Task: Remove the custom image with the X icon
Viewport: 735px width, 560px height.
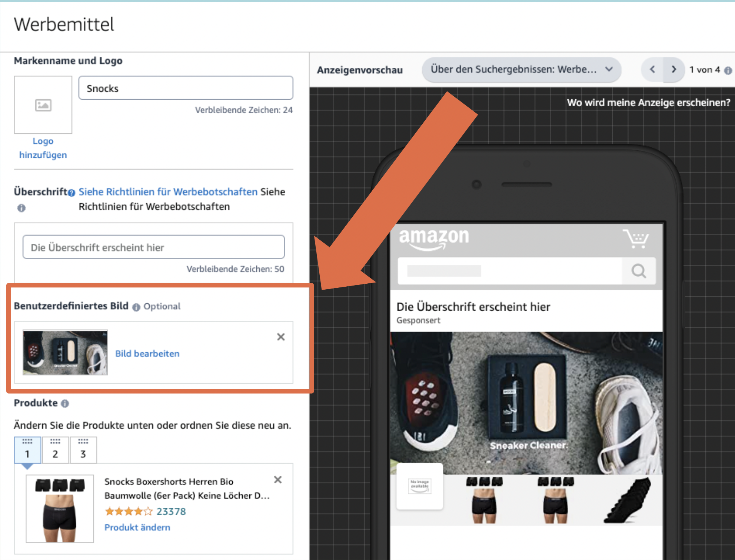Action: click(x=281, y=337)
